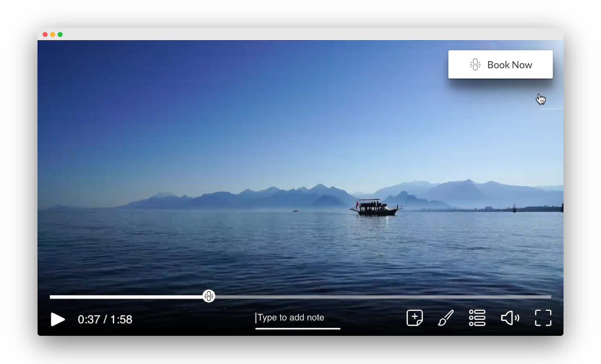Focus the 'Type to add note' field
Screen dimensions: 601x364
297,318
